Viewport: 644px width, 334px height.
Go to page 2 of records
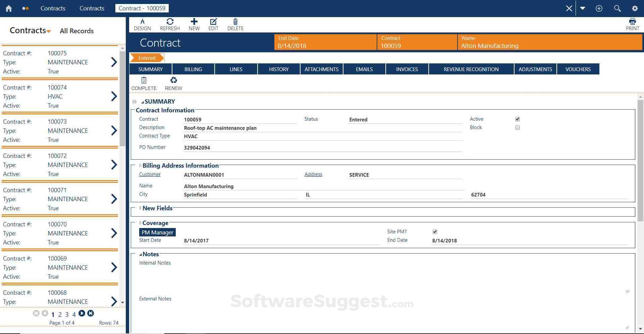click(60, 315)
